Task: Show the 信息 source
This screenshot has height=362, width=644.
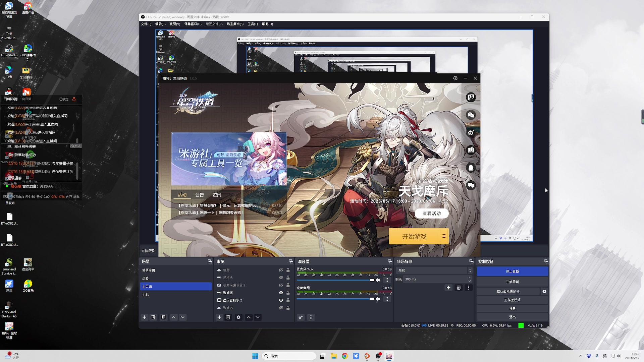Action: [x=281, y=270]
